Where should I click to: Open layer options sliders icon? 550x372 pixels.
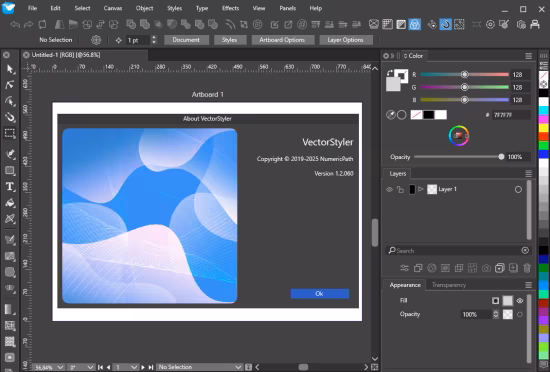coord(404,268)
